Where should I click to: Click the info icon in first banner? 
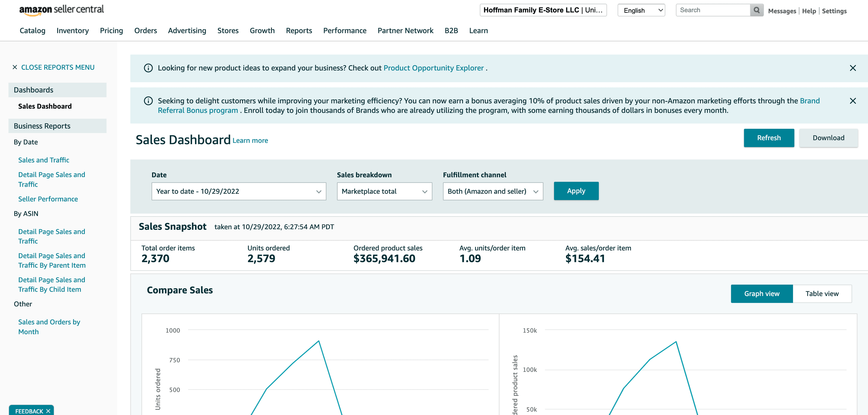148,68
